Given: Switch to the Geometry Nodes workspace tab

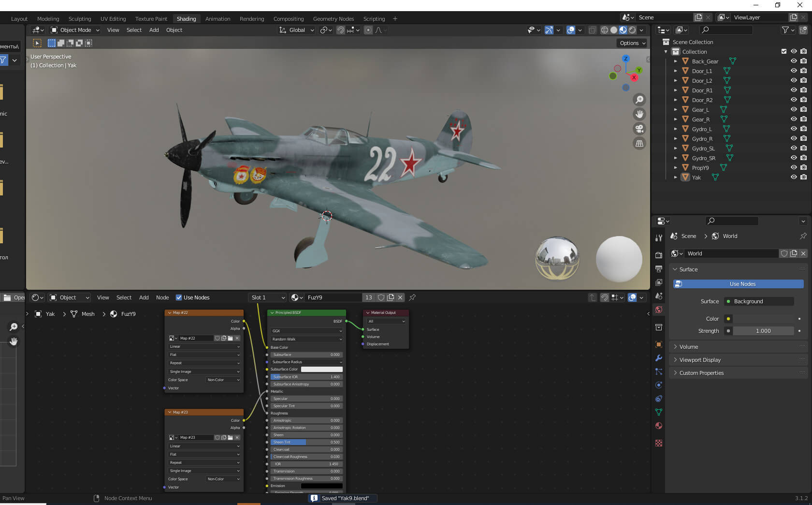Looking at the screenshot, I should coord(333,19).
